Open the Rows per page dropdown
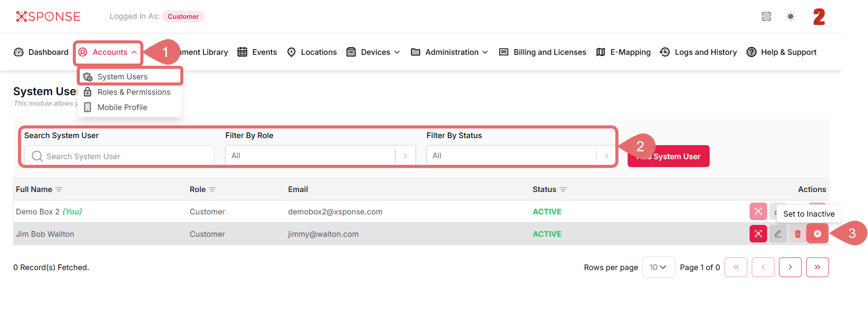 (658, 267)
